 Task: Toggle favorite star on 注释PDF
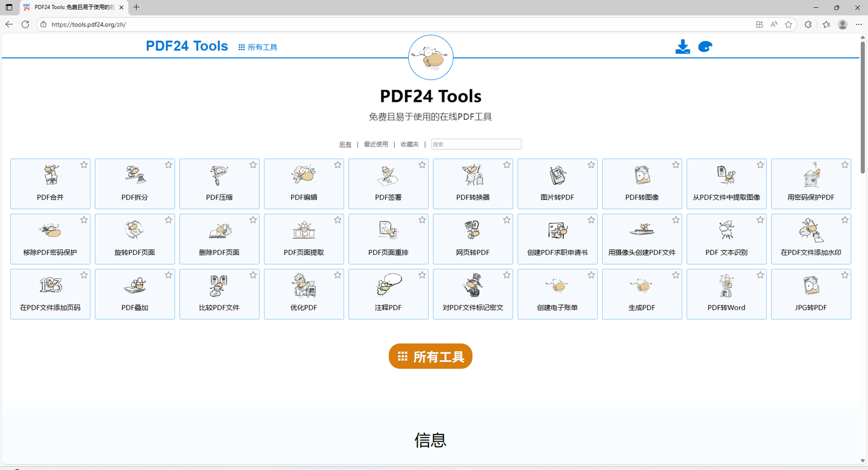422,275
